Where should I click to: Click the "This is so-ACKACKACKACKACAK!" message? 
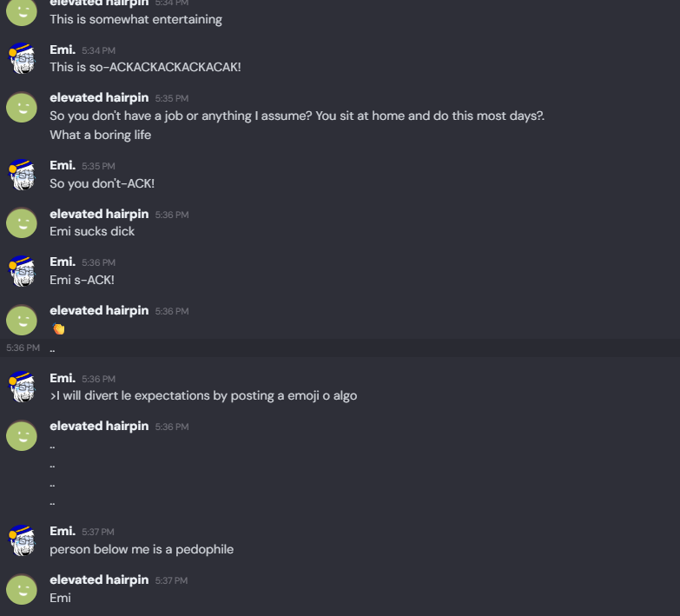pyautogui.click(x=145, y=67)
